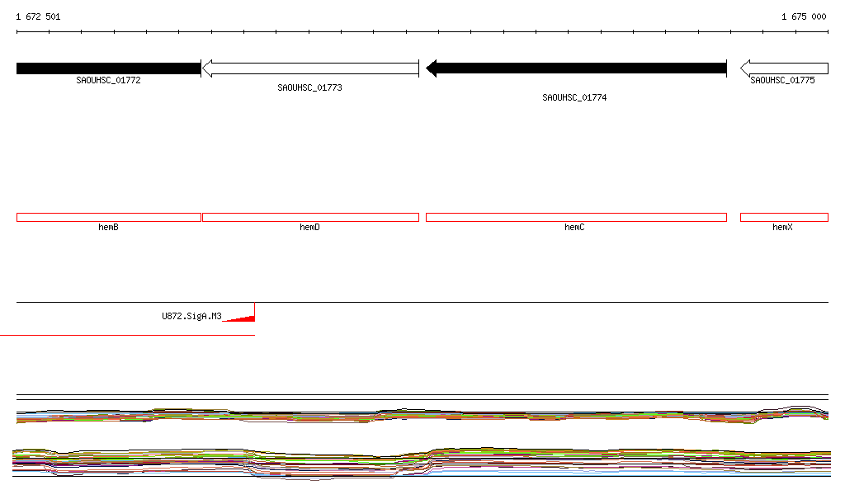845x504 pixels.
Task: Click the hemD gene name text
Action: click(x=309, y=227)
